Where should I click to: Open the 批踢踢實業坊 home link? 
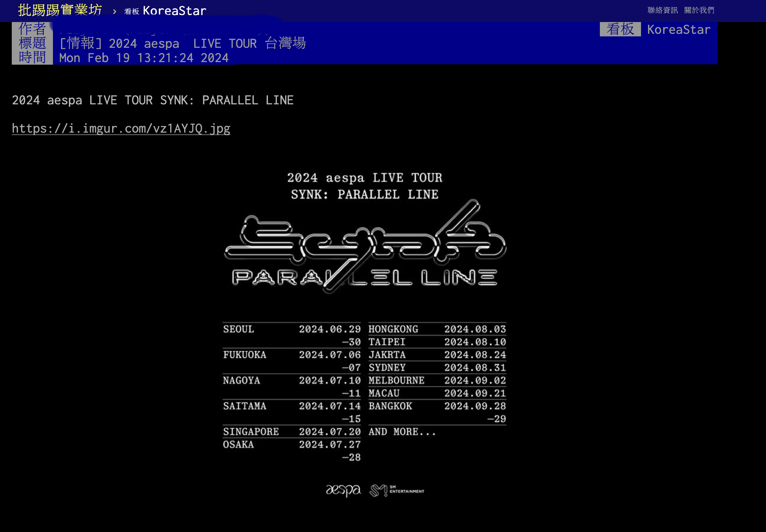click(60, 10)
